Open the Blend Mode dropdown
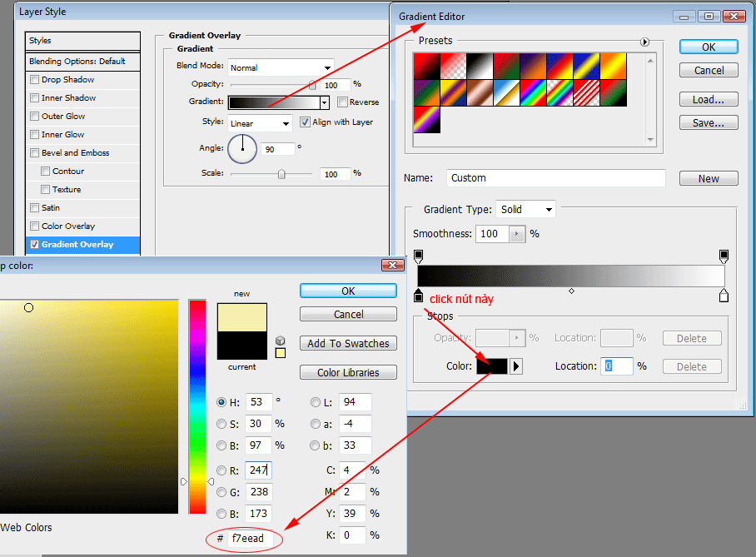 281,67
